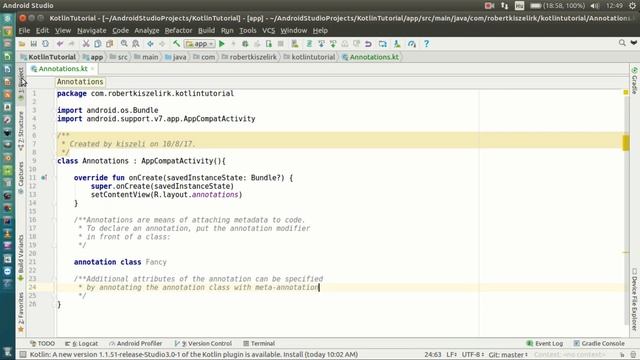Run the app with green play icon
Screen dimensions: 640x360
[x=222, y=44]
